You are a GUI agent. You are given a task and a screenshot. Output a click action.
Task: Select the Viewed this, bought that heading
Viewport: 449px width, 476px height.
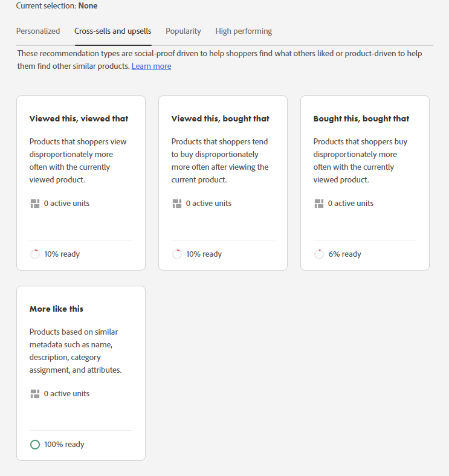click(x=220, y=118)
